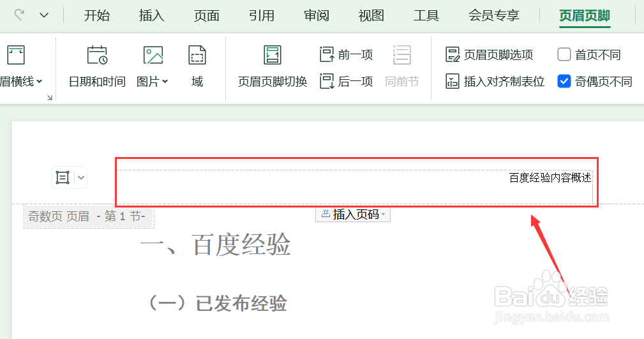Expand the floating layout options arrow
This screenshot has width=644, height=339.
[x=81, y=177]
